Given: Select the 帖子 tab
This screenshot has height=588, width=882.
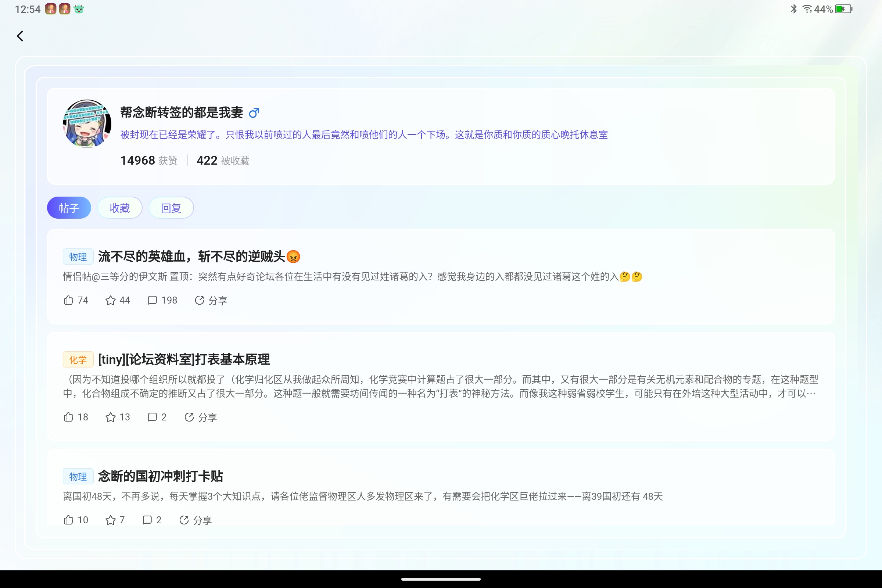Looking at the screenshot, I should [x=69, y=208].
